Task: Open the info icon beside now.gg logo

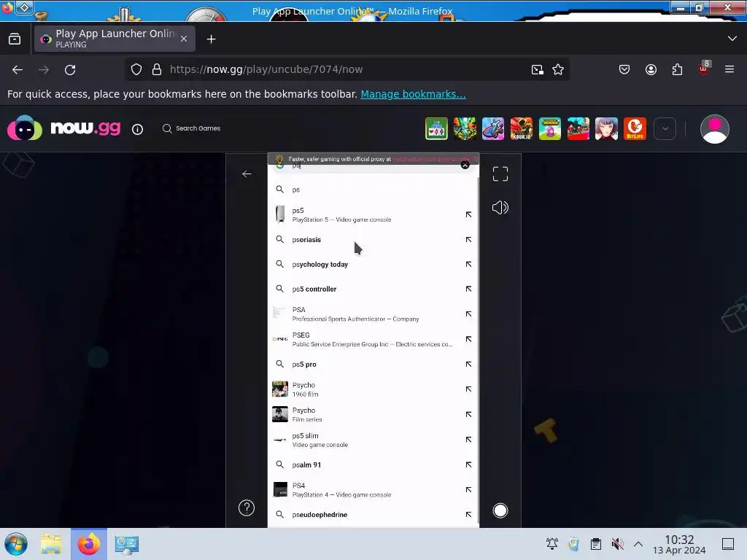Action: coord(137,129)
